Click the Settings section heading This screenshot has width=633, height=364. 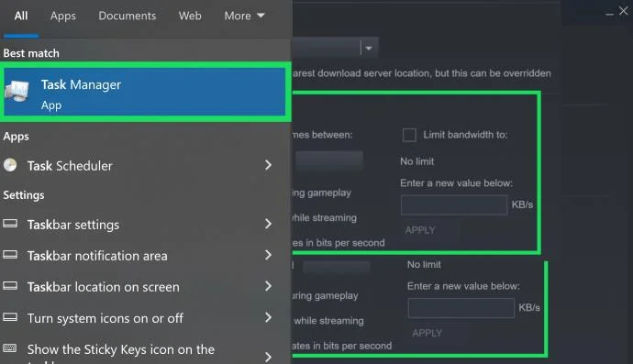pos(24,195)
